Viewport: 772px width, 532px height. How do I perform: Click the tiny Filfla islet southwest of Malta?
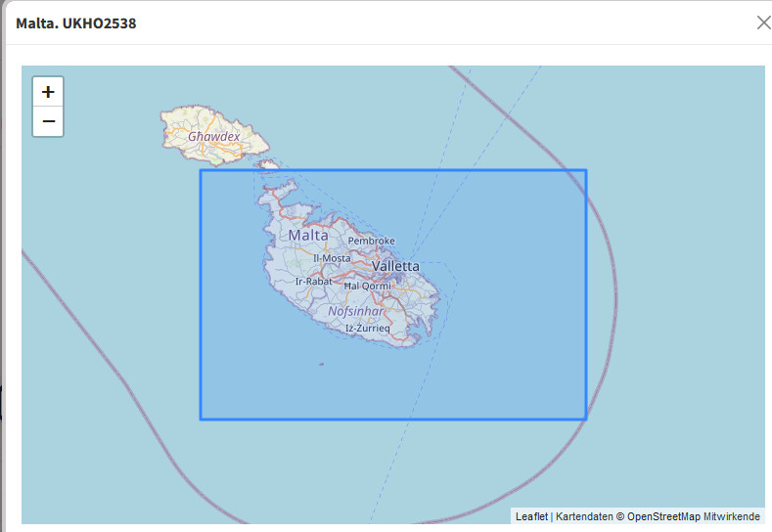click(x=321, y=365)
